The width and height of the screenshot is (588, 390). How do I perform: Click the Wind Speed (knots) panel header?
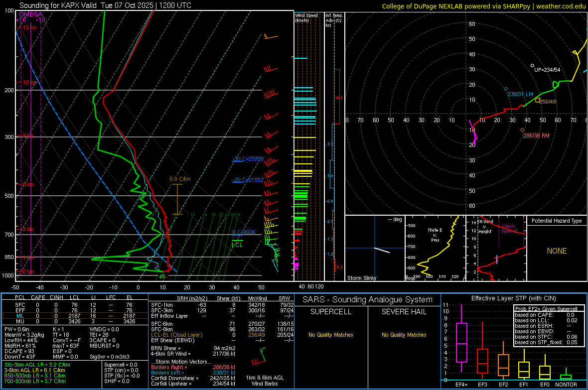pyautogui.click(x=306, y=17)
